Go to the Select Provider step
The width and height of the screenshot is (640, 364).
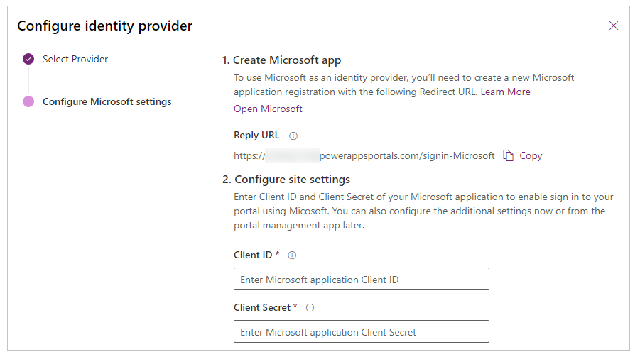(x=75, y=59)
